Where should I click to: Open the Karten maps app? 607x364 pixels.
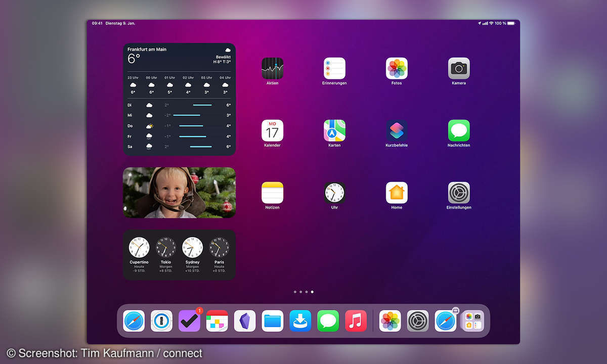point(334,130)
